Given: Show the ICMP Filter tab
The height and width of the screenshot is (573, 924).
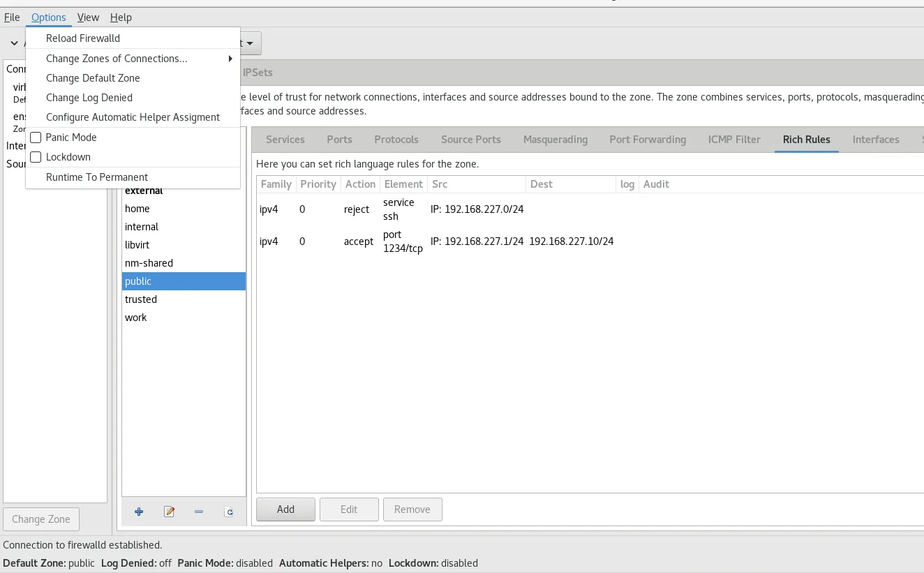Looking at the screenshot, I should [x=734, y=140].
